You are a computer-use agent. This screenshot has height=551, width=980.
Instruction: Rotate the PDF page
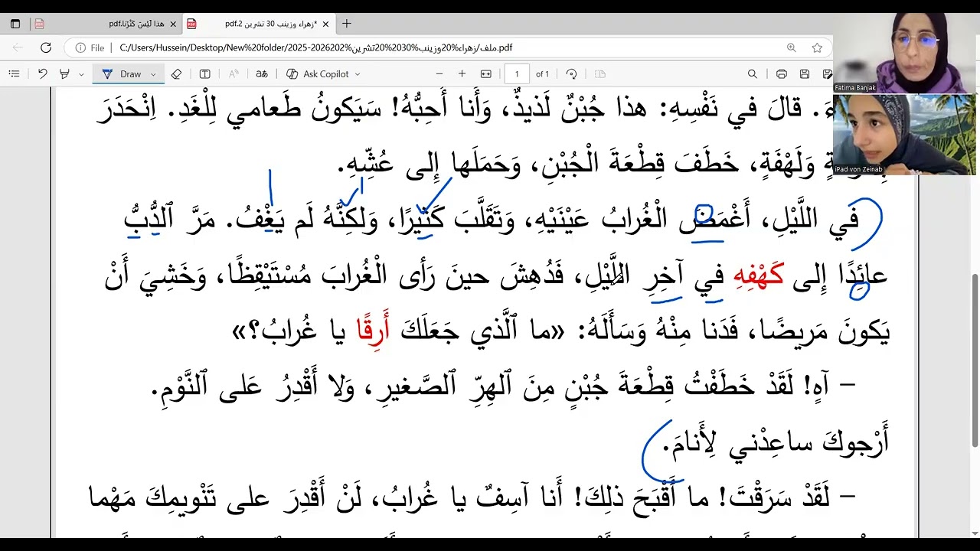571,74
